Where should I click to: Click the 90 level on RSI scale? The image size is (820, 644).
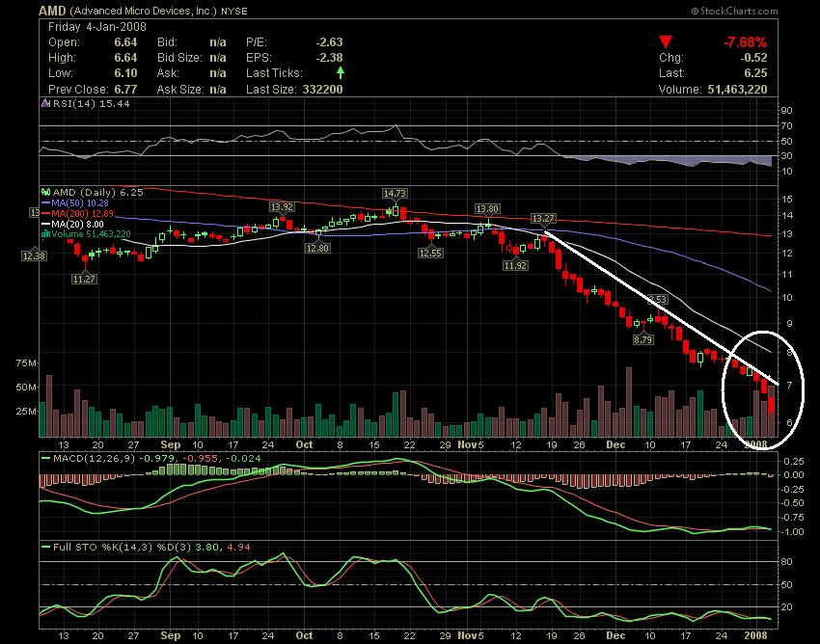coord(787,110)
